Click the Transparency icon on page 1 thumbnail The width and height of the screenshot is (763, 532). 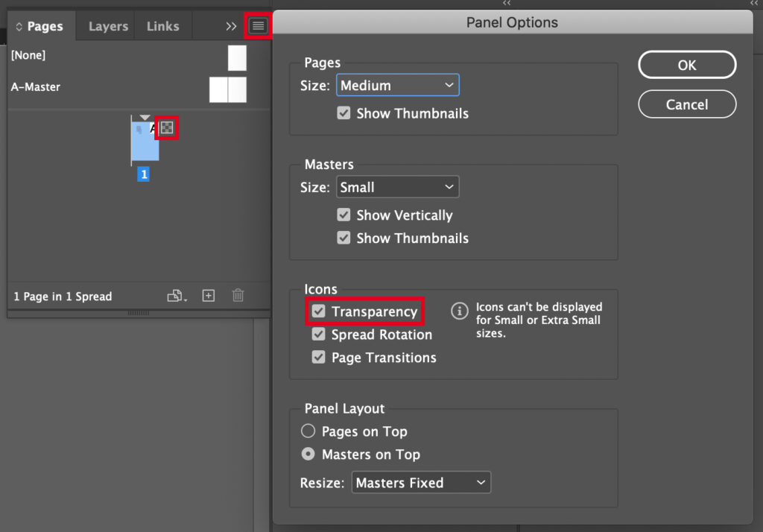[x=166, y=127]
